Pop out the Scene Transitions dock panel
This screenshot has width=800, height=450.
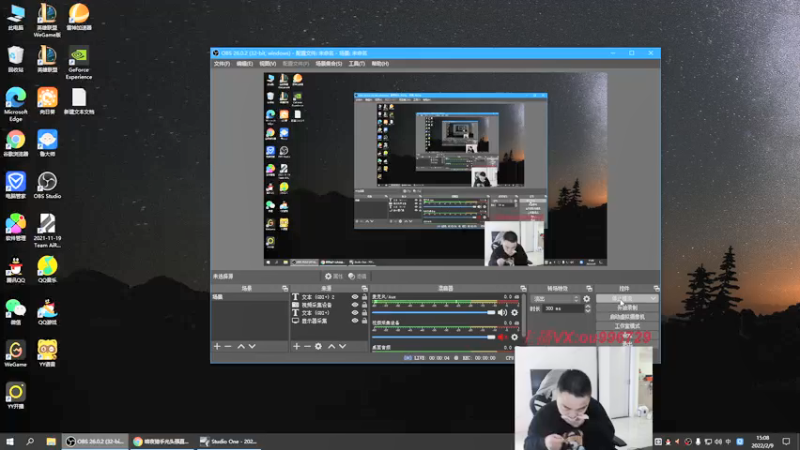pos(589,289)
